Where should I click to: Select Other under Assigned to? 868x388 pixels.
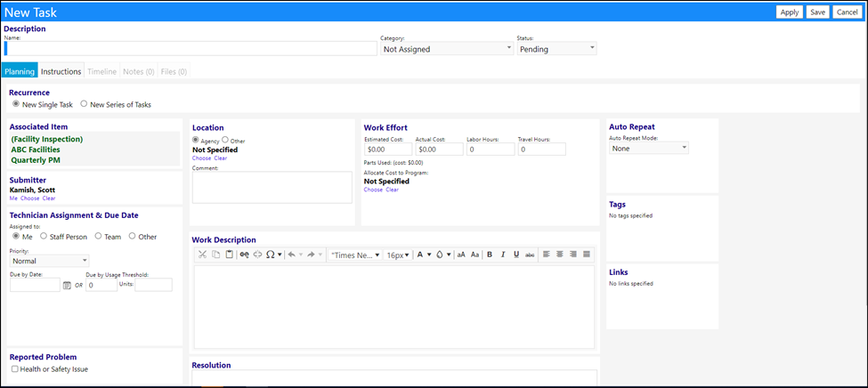[133, 237]
